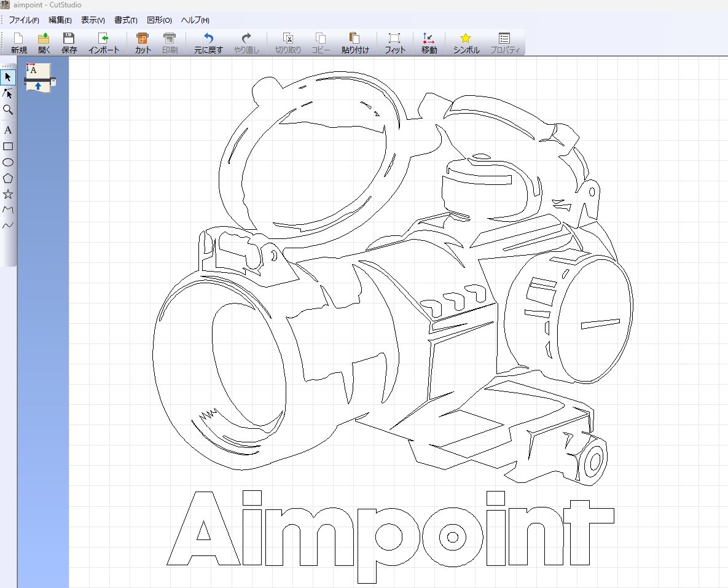The height and width of the screenshot is (588, 728).
Task: Open the プロパティ properties panel
Action: click(x=504, y=43)
